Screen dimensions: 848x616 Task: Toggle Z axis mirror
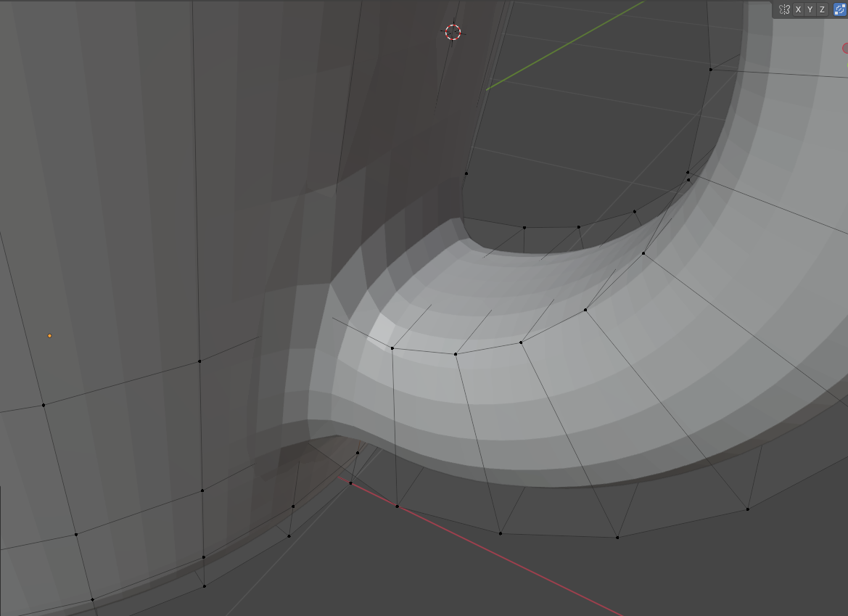(822, 9)
